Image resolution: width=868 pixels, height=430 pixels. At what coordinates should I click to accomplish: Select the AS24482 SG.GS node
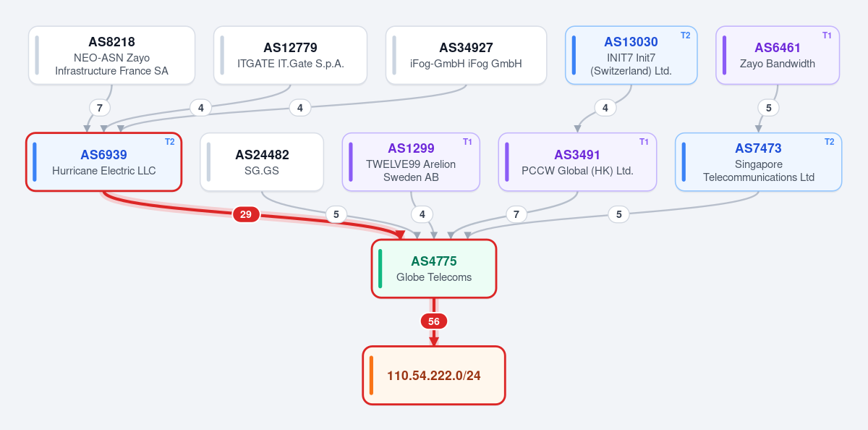[x=262, y=162]
